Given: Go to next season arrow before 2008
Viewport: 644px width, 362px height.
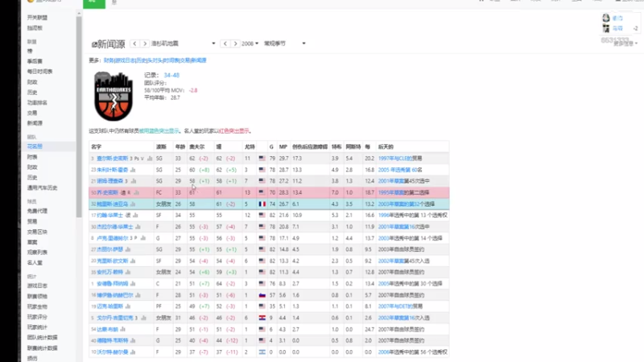Looking at the screenshot, I should [235, 43].
